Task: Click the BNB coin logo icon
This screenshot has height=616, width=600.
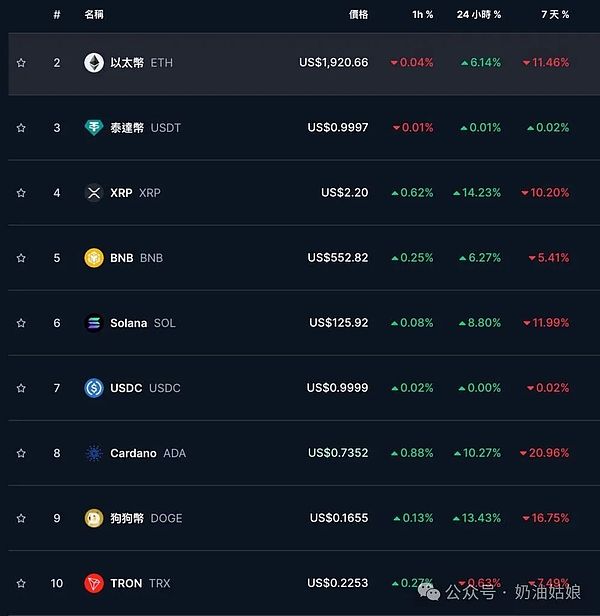Action: [x=94, y=258]
